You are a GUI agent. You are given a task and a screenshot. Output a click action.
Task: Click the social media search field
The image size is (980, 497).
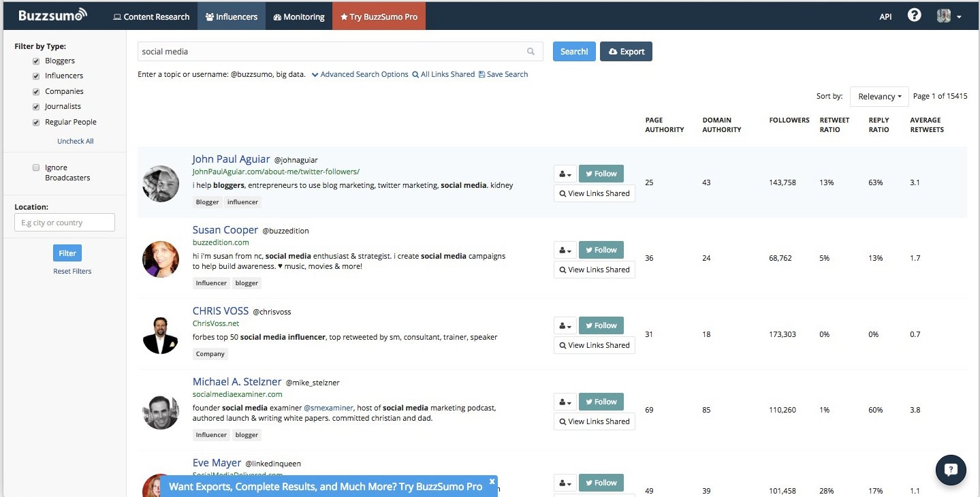pyautogui.click(x=341, y=52)
